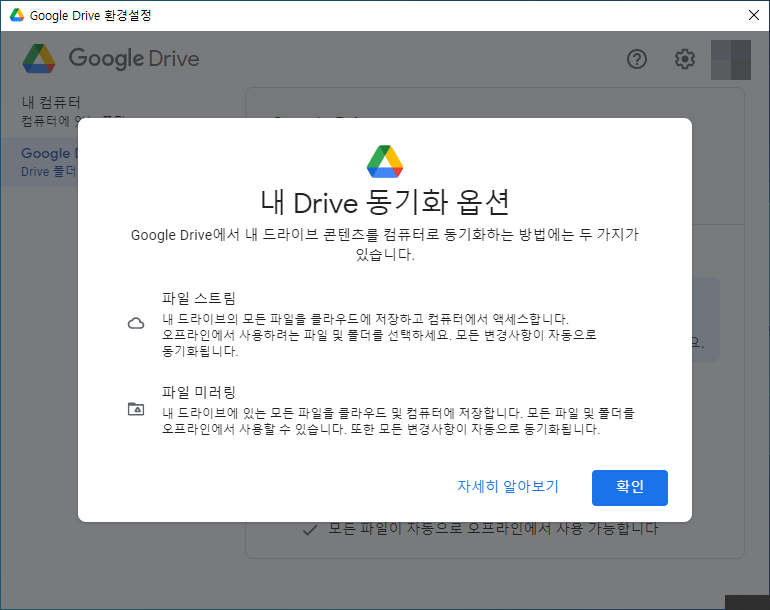This screenshot has width=770, height=610.
Task: Click the Google Drive header logo
Action: click(x=111, y=58)
